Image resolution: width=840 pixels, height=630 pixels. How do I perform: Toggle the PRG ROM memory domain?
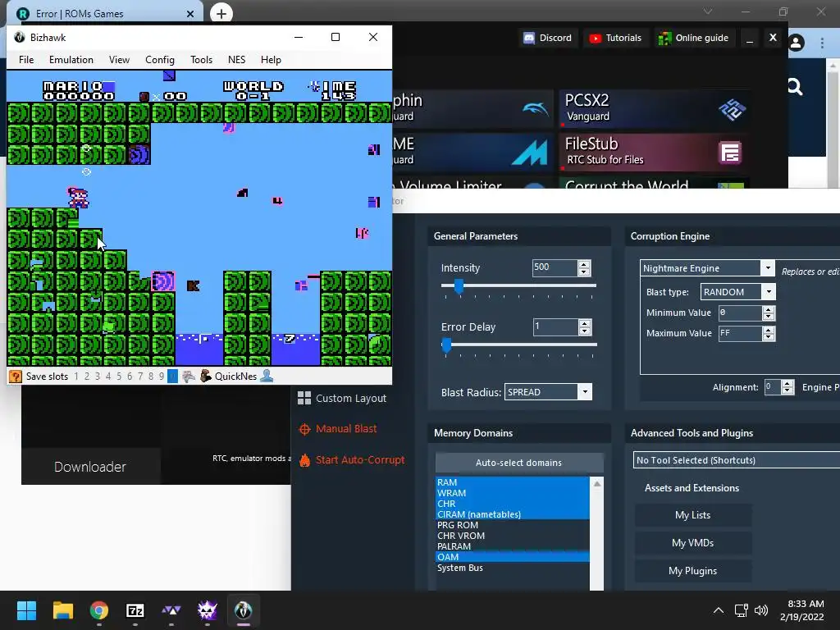[513, 525]
